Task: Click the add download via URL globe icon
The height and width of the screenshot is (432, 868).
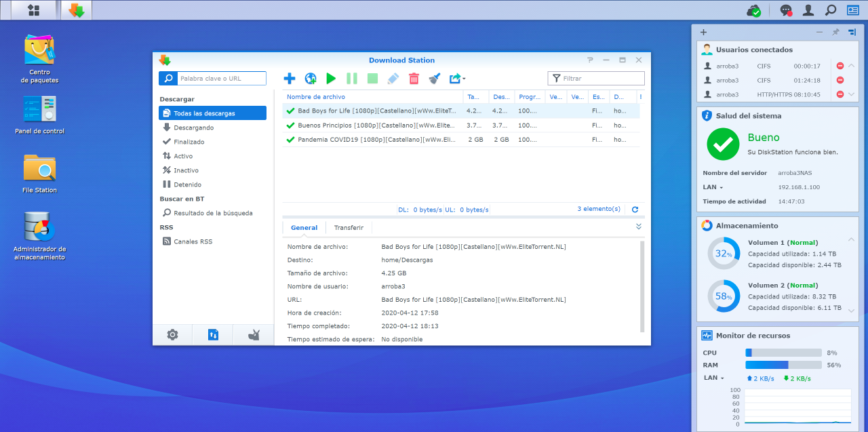Action: (x=311, y=79)
